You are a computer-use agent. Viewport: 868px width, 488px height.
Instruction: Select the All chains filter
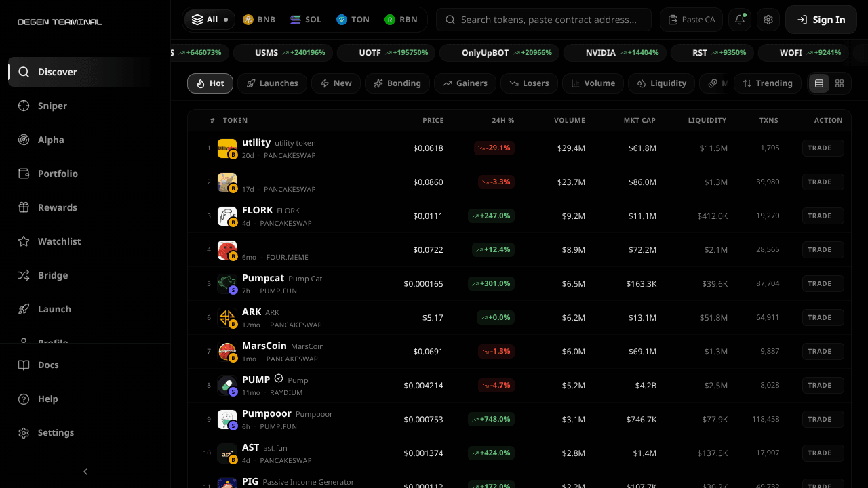pos(210,20)
